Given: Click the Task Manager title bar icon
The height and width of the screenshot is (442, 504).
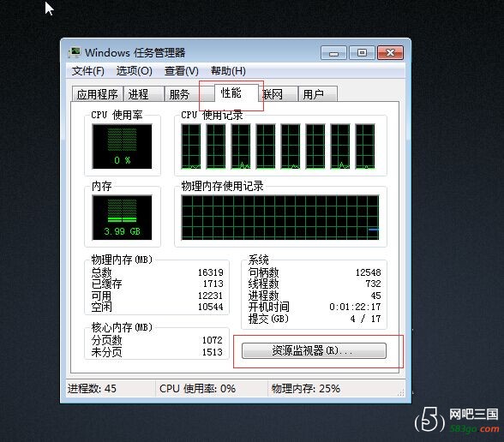Looking at the screenshot, I should (x=75, y=52).
